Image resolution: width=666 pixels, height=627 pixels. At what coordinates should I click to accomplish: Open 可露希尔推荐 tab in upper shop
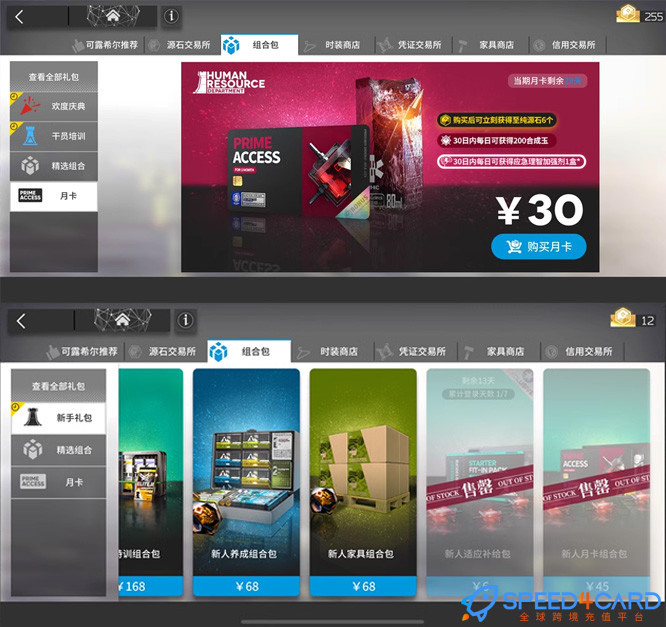105,45
